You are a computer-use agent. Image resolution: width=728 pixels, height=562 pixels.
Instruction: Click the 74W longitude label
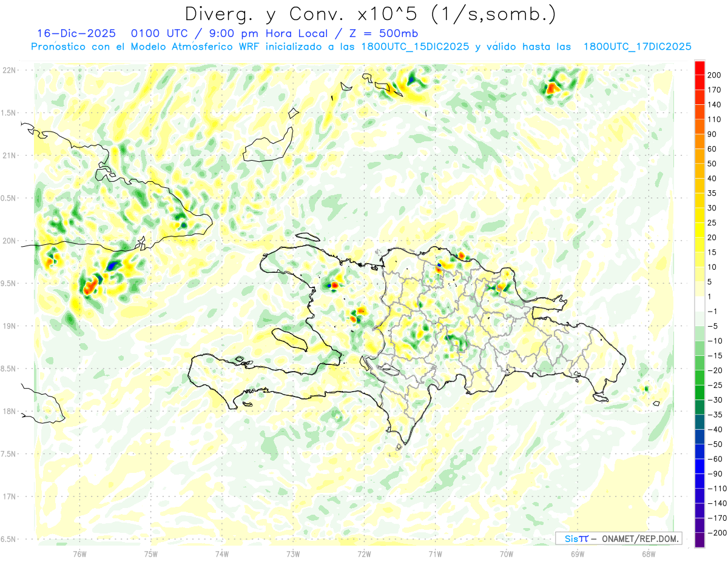pyautogui.click(x=222, y=554)
